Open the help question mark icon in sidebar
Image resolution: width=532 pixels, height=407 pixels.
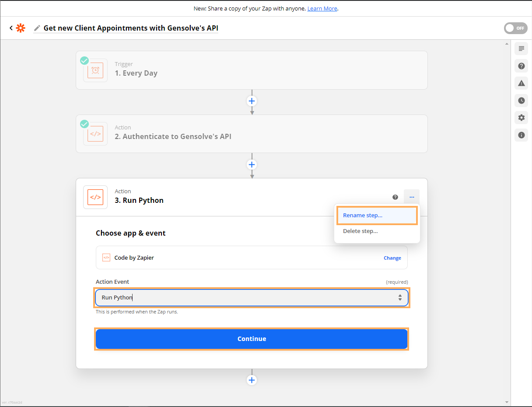pyautogui.click(x=521, y=66)
